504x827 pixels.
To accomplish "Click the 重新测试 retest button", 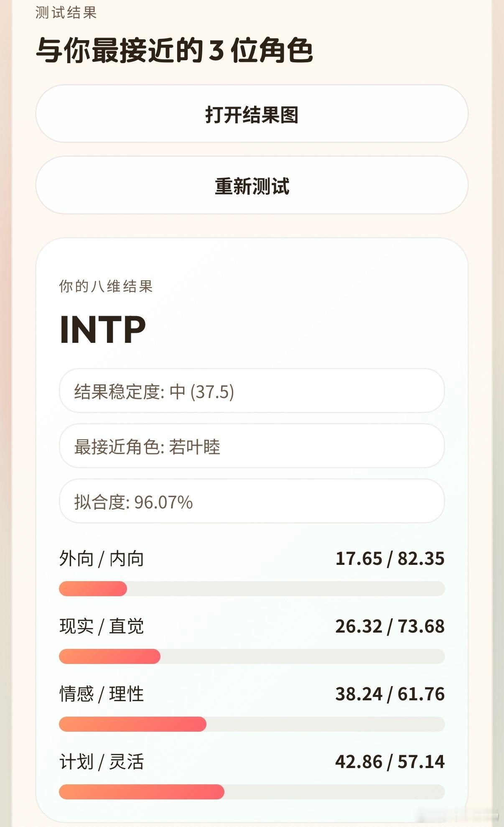I will [x=252, y=185].
